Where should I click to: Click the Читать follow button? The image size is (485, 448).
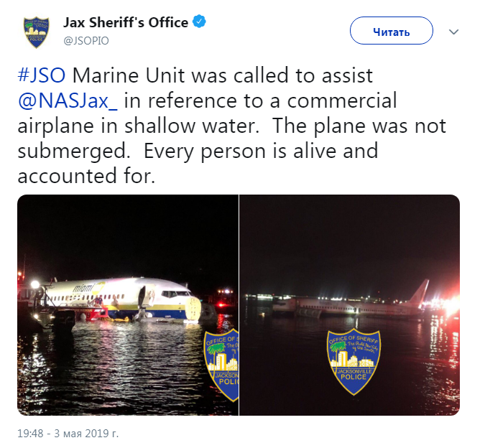click(392, 31)
